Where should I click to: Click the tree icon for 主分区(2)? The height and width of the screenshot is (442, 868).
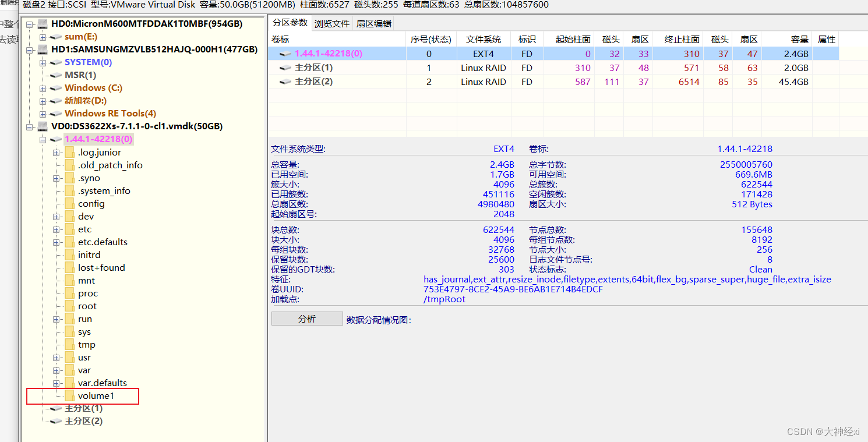click(56, 422)
